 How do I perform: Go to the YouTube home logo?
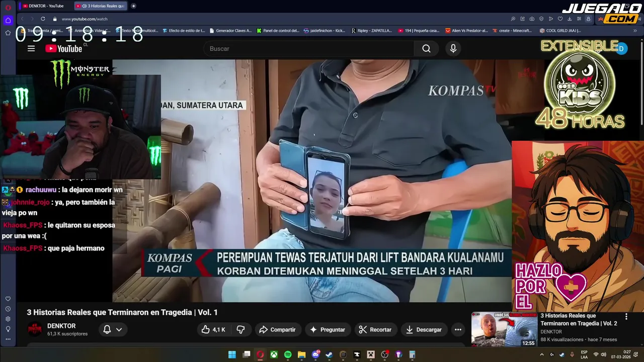click(63, 48)
